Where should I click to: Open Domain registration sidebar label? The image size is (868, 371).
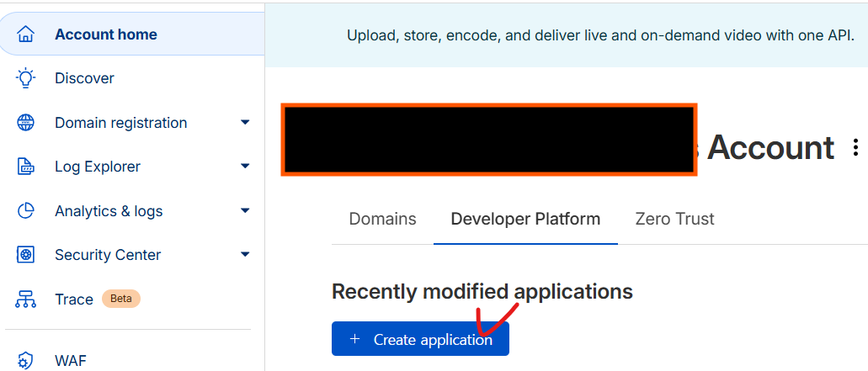click(x=120, y=122)
